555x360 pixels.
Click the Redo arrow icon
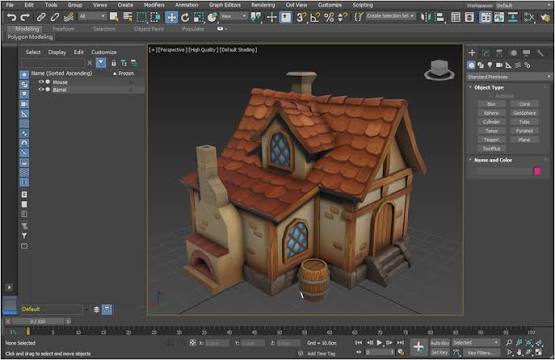(x=25, y=17)
